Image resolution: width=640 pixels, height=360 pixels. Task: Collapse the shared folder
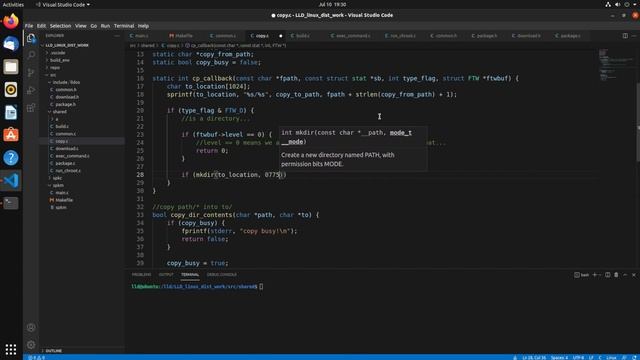pos(82,111)
